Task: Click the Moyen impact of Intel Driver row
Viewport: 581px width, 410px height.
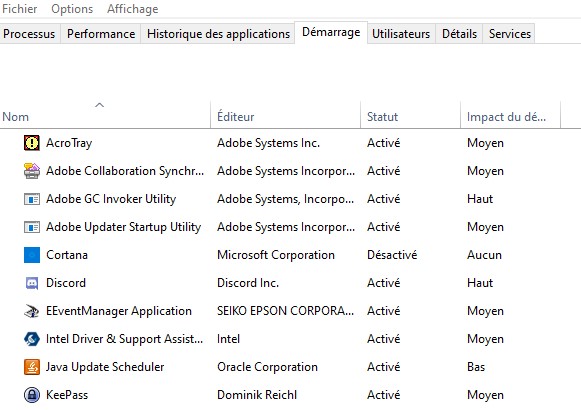Action: pyautogui.click(x=485, y=339)
